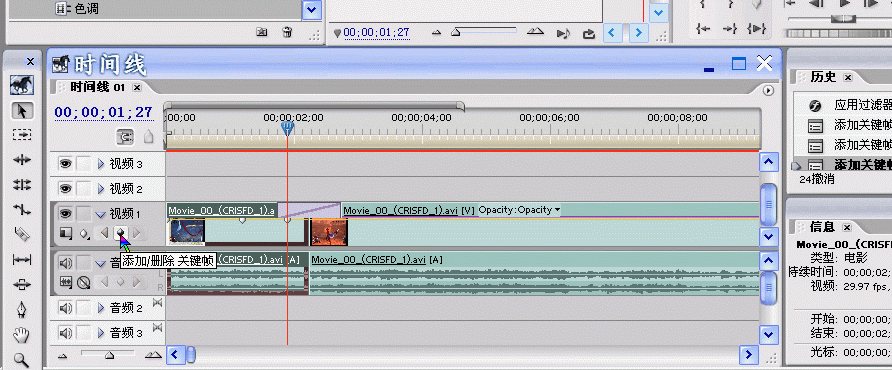
Task: Switch to 时间线 01 tab
Action: point(97,87)
